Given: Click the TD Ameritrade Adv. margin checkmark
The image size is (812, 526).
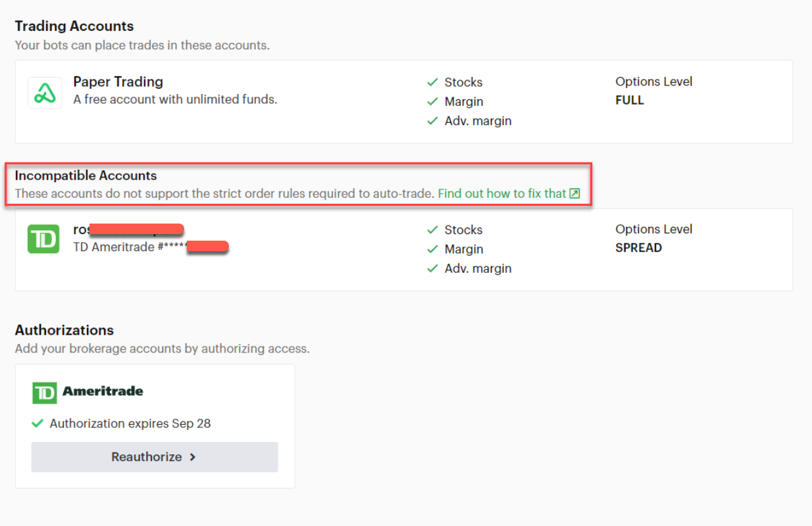Looking at the screenshot, I should pyautogui.click(x=432, y=268).
